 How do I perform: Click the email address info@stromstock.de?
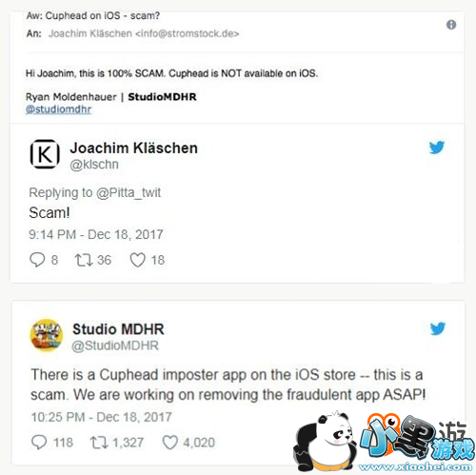pos(188,33)
